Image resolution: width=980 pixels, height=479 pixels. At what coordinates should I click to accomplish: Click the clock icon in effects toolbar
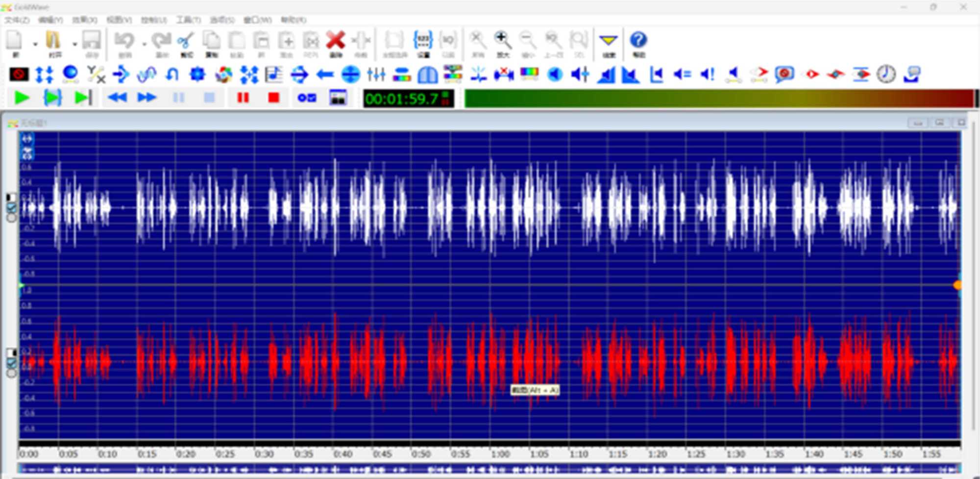point(886,75)
